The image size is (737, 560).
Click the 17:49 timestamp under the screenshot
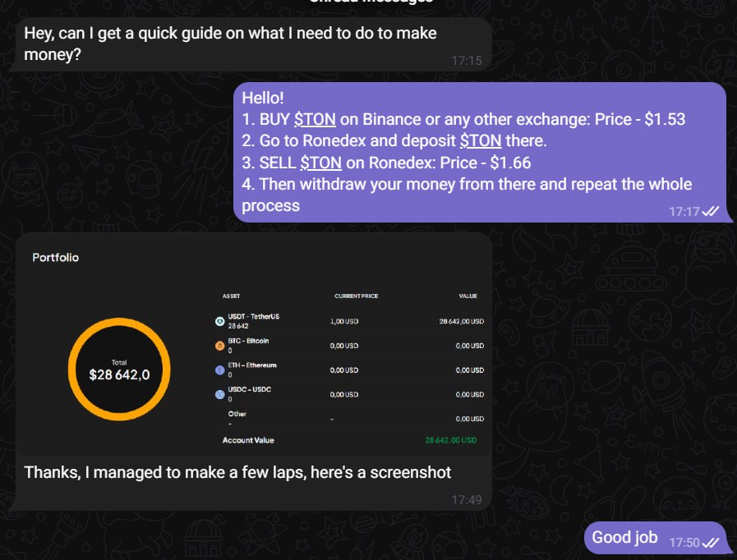[466, 498]
